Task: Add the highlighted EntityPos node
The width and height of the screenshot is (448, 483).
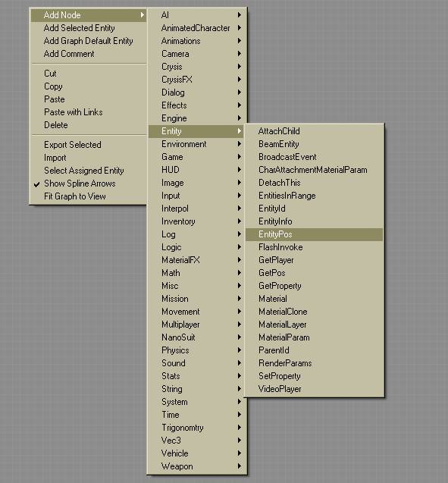Action: pos(314,234)
